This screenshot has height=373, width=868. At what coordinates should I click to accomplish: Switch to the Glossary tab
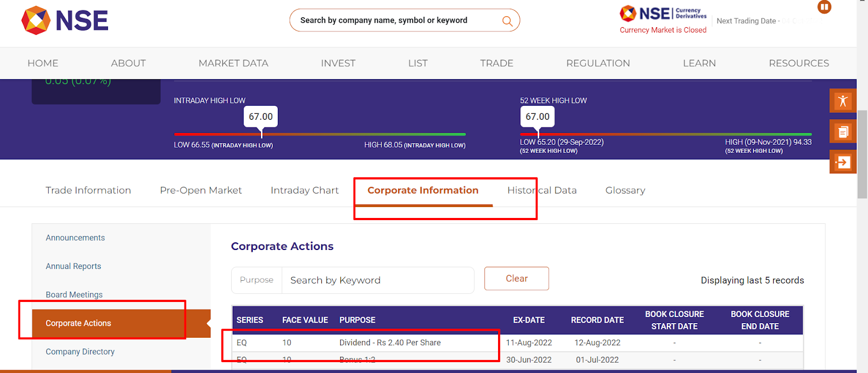pyautogui.click(x=625, y=190)
